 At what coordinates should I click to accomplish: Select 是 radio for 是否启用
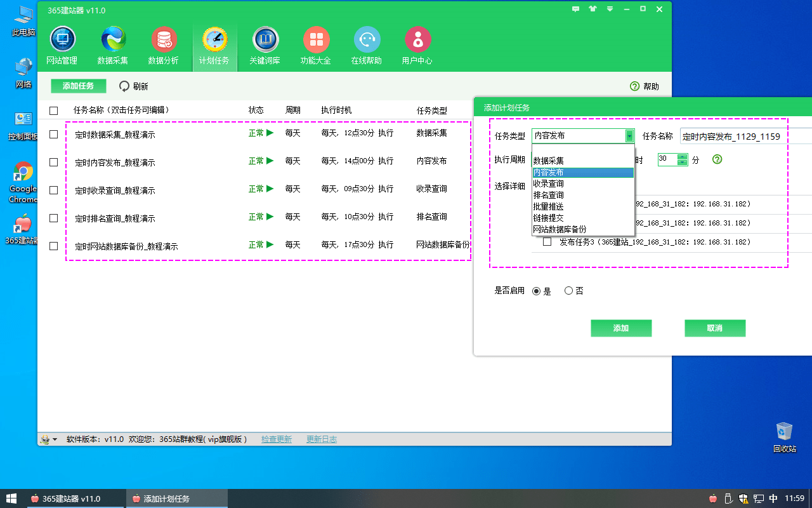536,291
